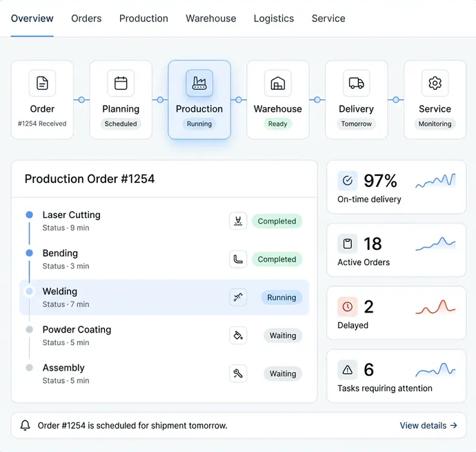Click the red Delayed sparkline chart
Image resolution: width=476 pixels, height=452 pixels.
pyautogui.click(x=435, y=307)
